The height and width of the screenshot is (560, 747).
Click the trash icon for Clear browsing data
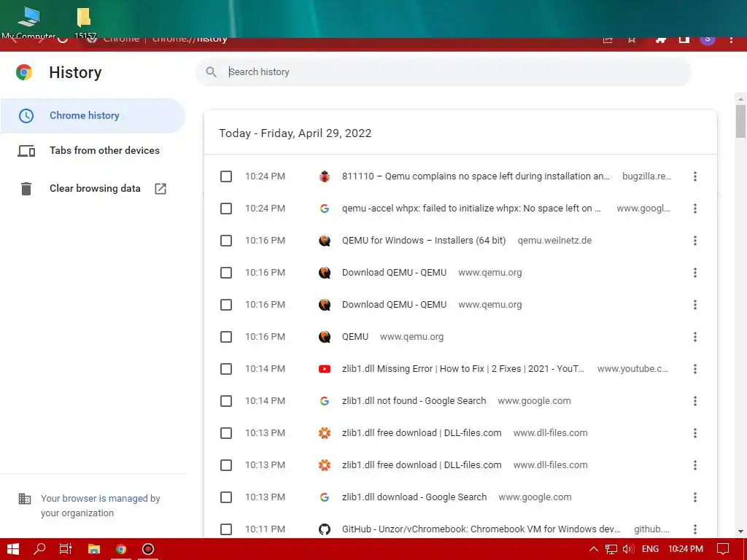point(26,189)
